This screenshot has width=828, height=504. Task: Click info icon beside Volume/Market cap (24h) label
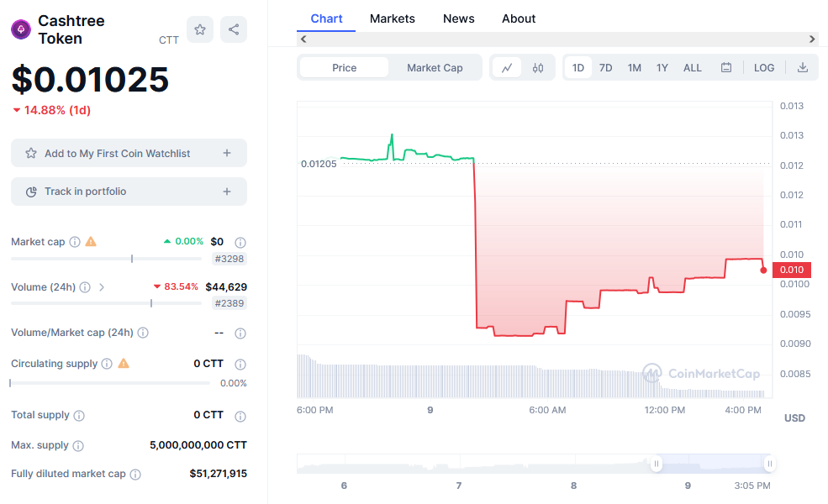[x=143, y=333]
